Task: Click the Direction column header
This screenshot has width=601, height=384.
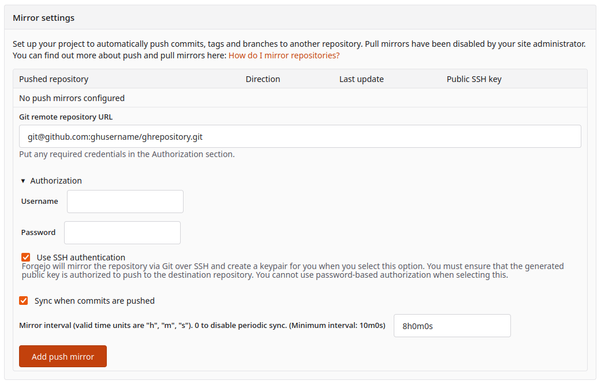Action: pos(263,79)
